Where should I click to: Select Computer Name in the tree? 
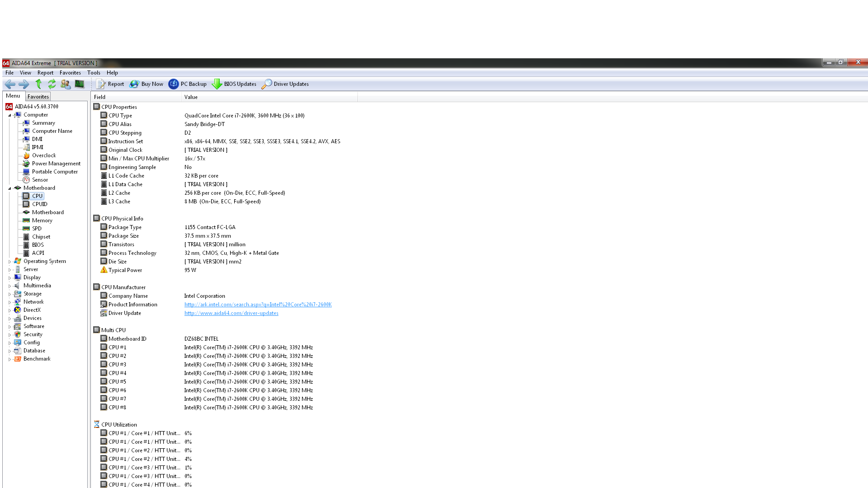tap(52, 131)
